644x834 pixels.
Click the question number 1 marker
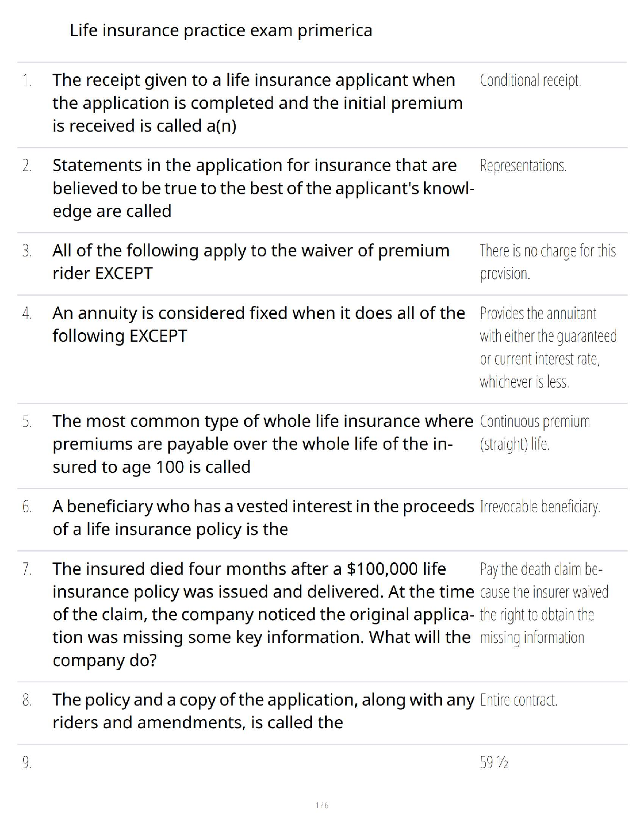point(27,81)
